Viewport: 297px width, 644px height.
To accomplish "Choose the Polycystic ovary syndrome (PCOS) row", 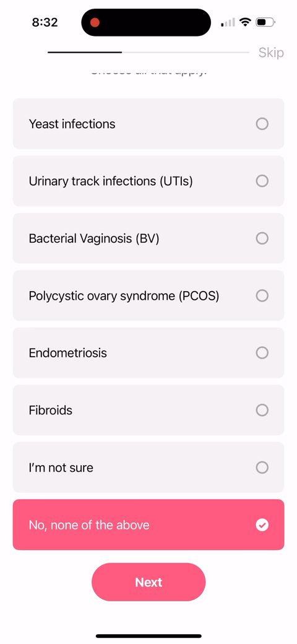I will [x=148, y=296].
